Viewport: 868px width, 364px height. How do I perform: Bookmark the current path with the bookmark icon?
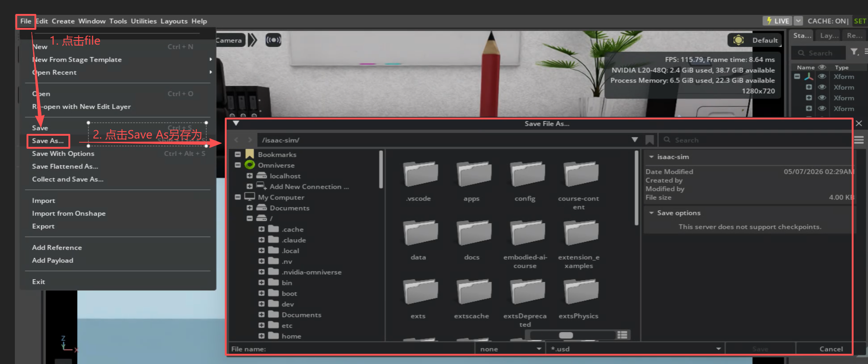[650, 139]
